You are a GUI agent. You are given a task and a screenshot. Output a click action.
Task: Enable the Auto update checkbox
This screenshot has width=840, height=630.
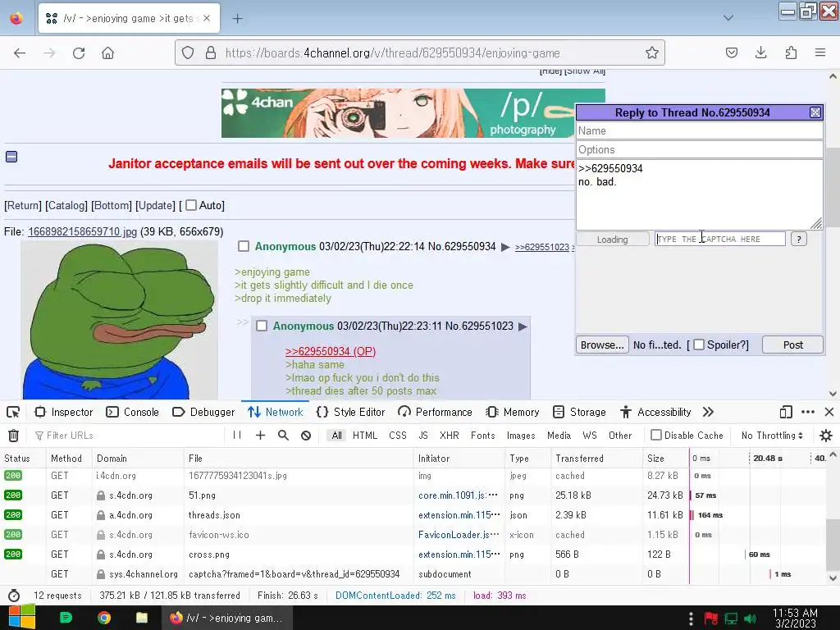coord(190,205)
